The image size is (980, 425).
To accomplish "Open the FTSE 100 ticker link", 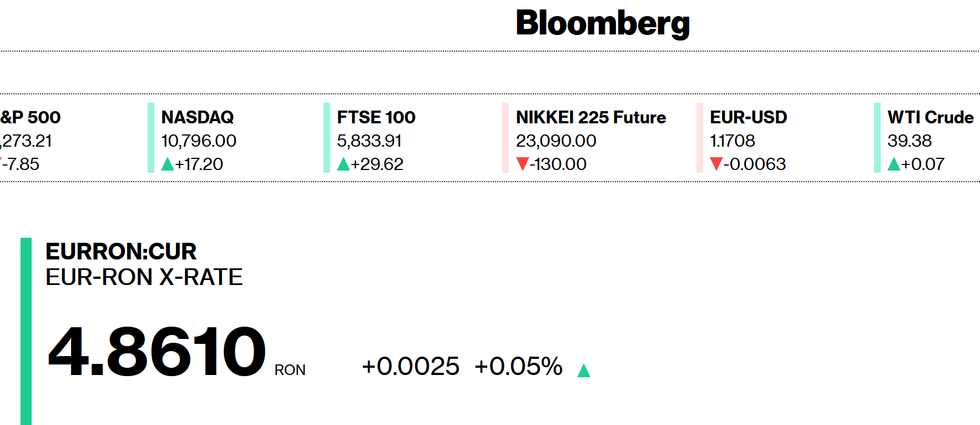I will point(376,117).
